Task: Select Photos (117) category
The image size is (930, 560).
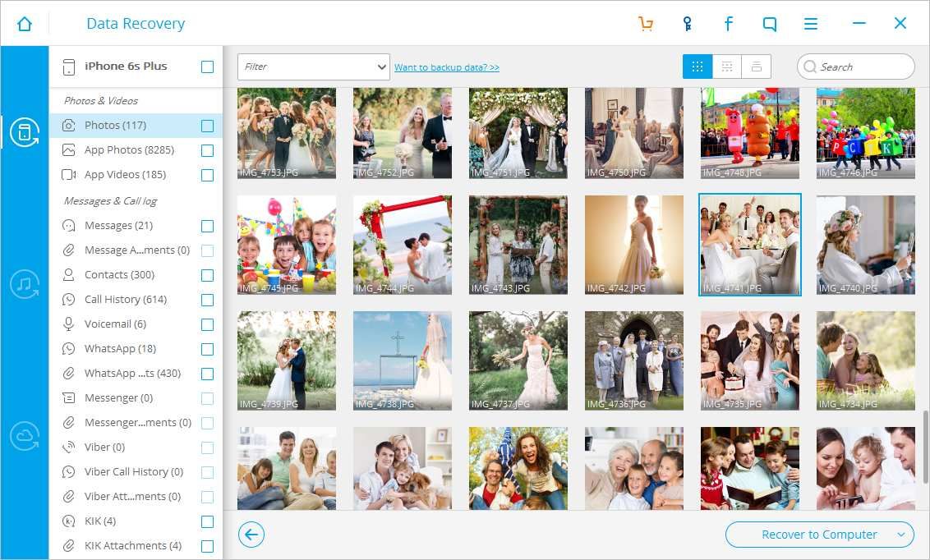Action: 136,125
